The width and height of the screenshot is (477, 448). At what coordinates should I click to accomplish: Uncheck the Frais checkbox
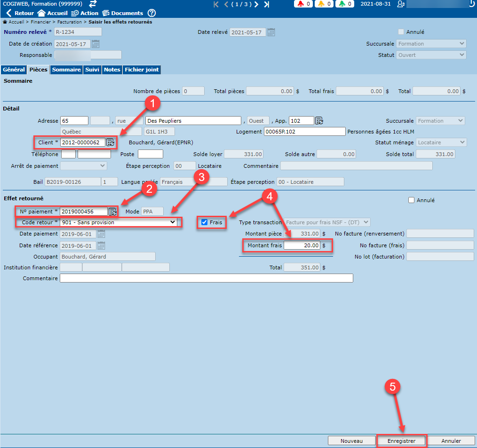pyautogui.click(x=204, y=222)
